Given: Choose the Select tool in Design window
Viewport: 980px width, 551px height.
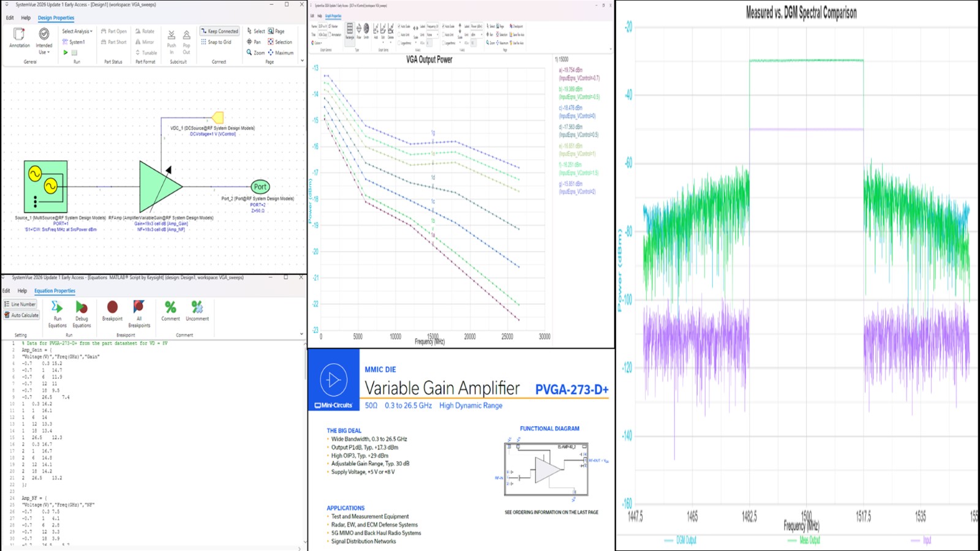Looking at the screenshot, I should click(x=256, y=31).
